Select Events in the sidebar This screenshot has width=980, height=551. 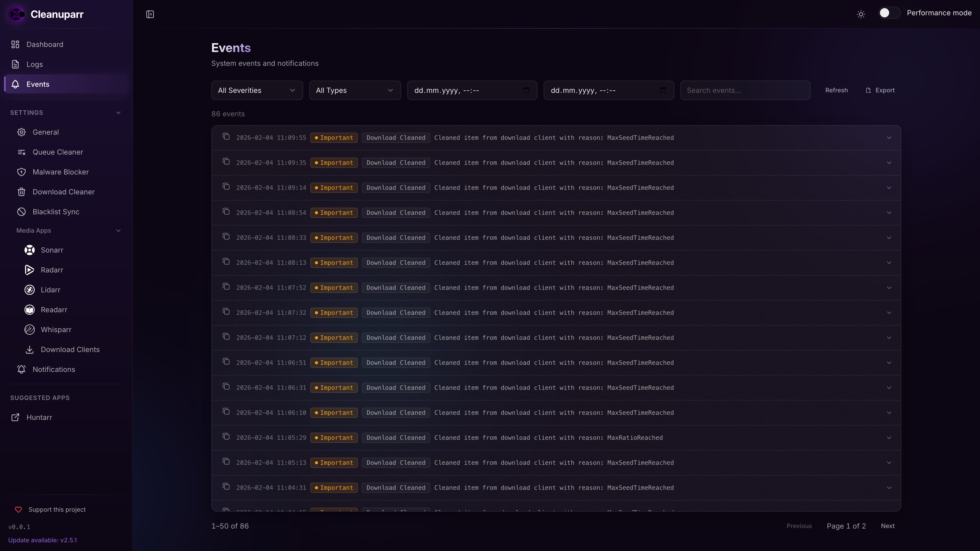[67, 84]
